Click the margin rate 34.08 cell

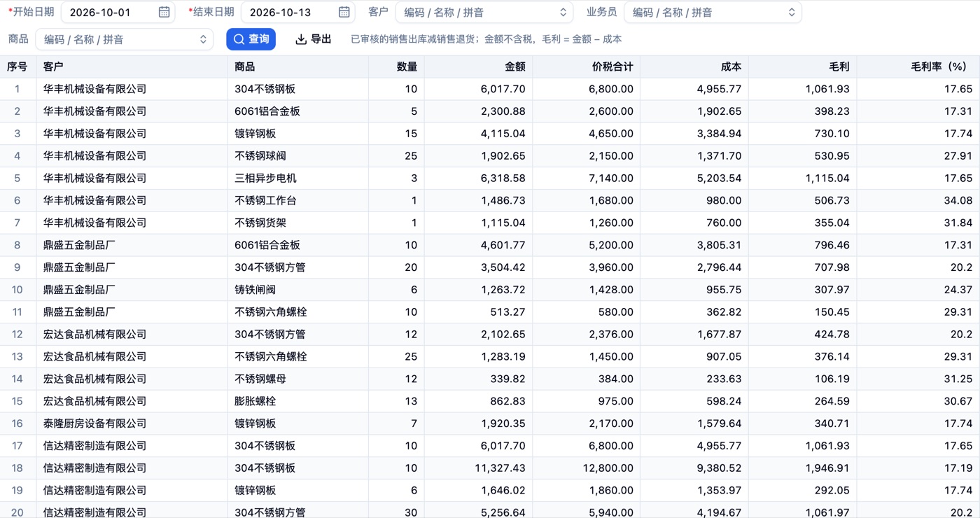coord(918,200)
